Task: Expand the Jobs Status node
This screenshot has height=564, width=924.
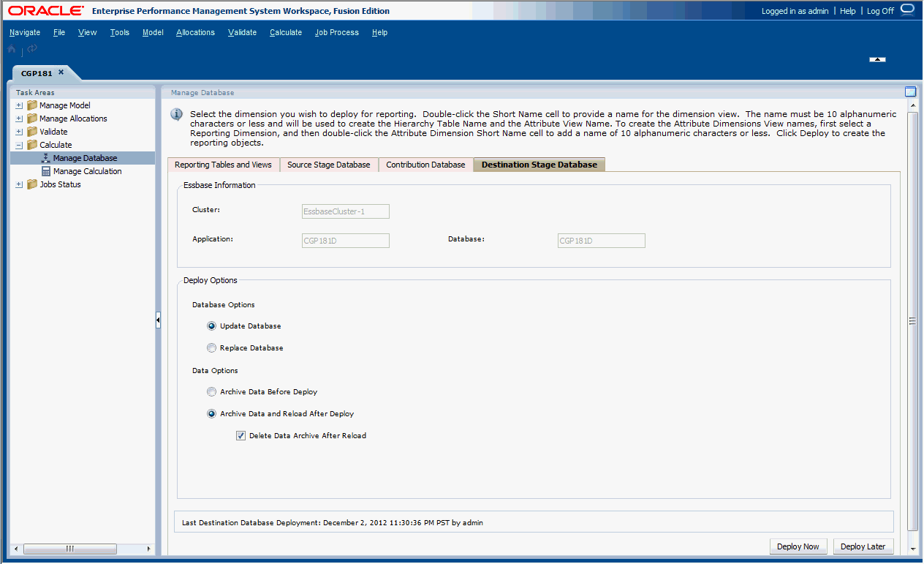Action: tap(19, 184)
